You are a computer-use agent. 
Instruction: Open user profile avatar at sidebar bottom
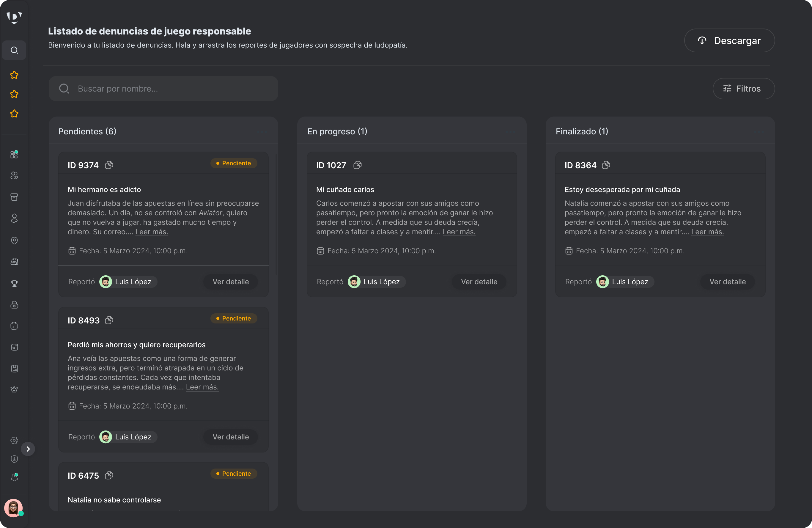point(14,508)
